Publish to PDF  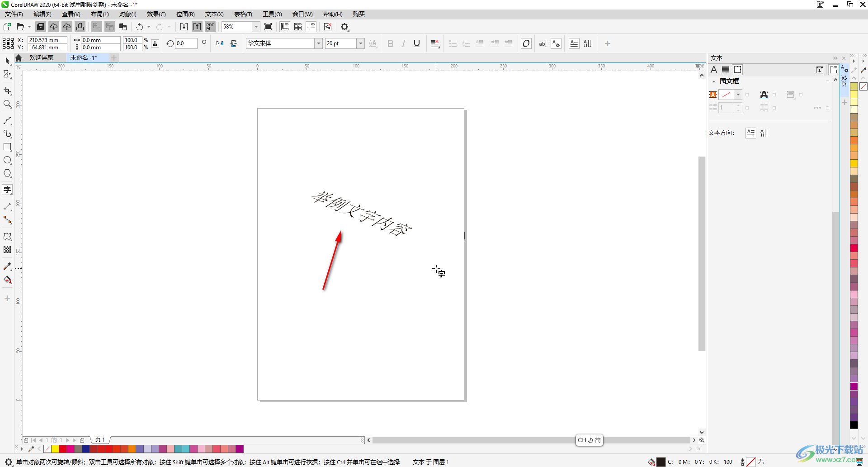(210, 27)
